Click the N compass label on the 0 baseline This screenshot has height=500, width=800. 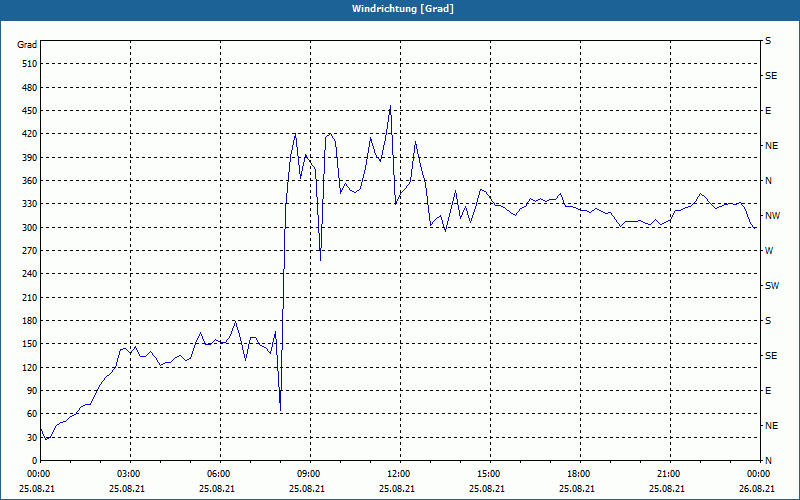768,461
